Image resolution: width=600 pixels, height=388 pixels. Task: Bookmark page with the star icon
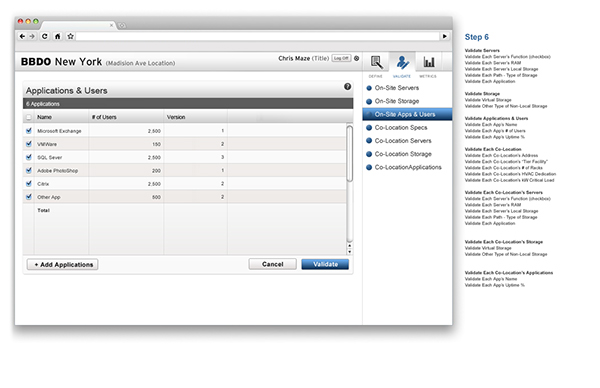coord(70,36)
